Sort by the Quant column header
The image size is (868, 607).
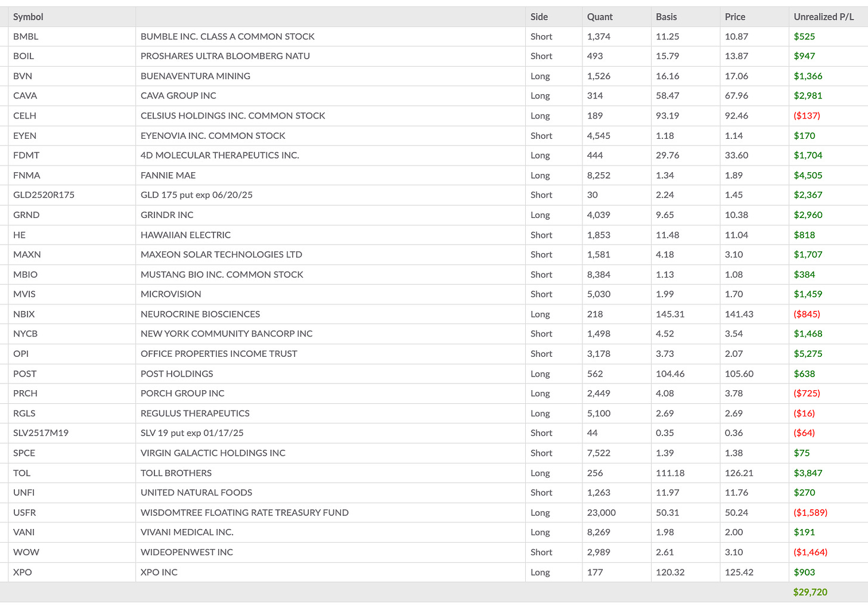(x=600, y=17)
